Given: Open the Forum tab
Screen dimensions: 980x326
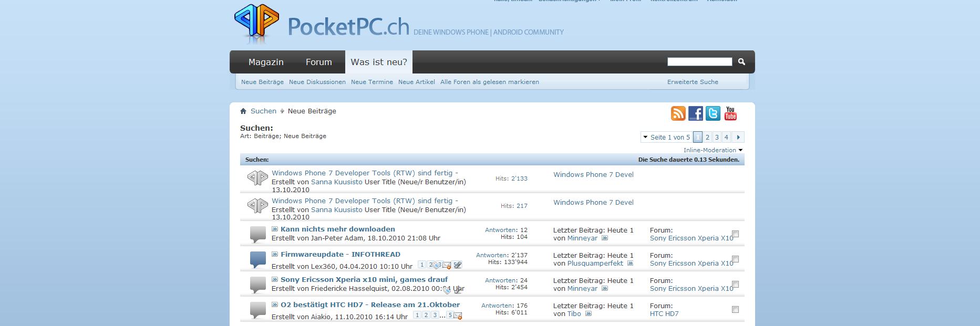Looking at the screenshot, I should (319, 62).
